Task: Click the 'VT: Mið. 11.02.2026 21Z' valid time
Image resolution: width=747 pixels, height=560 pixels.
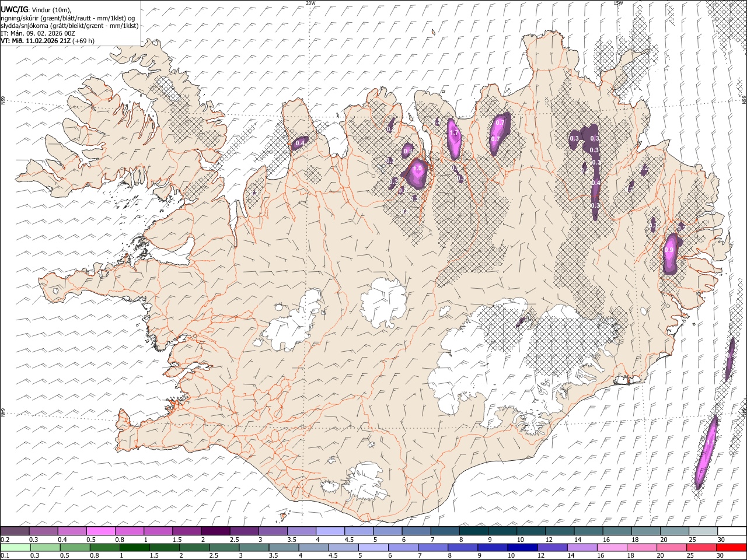Action: [36, 41]
